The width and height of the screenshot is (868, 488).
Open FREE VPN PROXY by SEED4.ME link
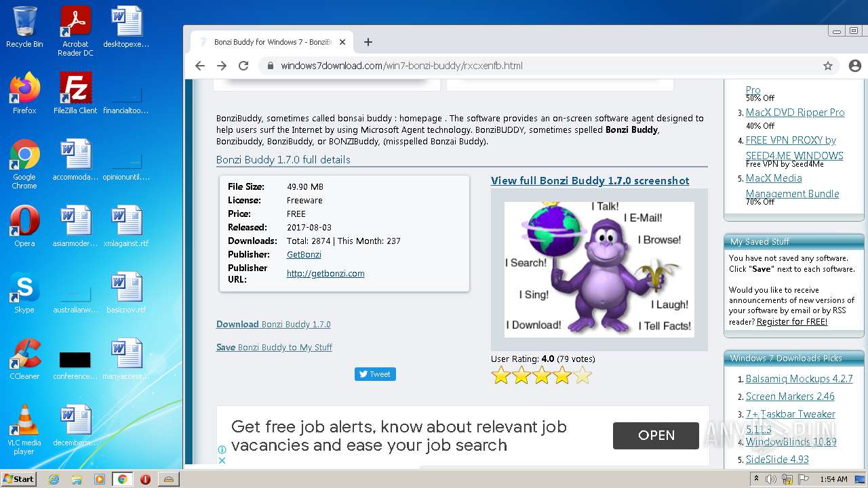tap(795, 148)
